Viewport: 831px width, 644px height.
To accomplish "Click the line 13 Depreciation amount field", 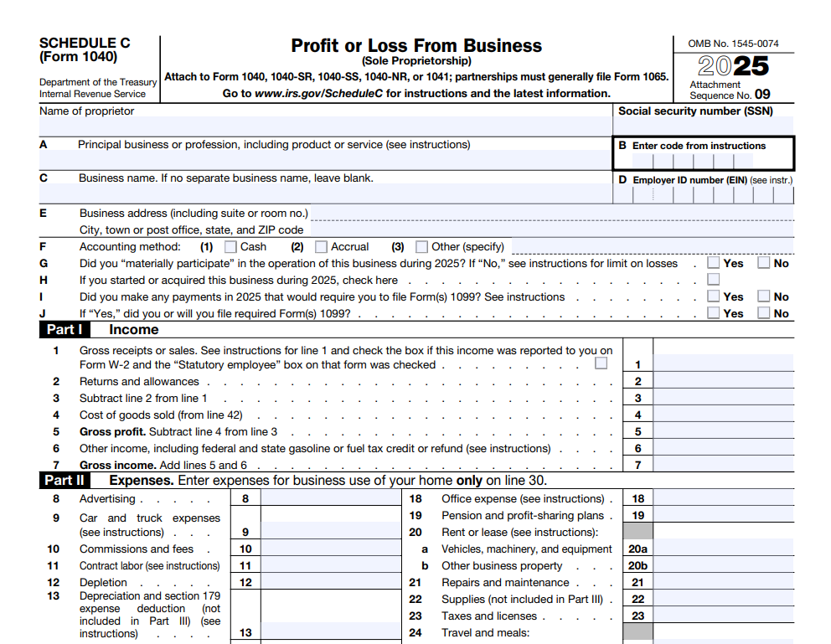I will click(x=331, y=631).
